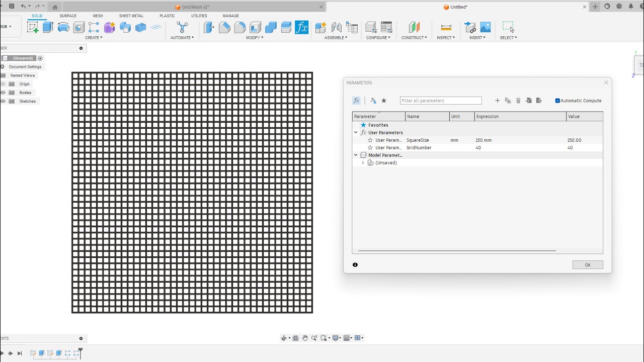Open the MODIFY dropdown menu

(255, 38)
